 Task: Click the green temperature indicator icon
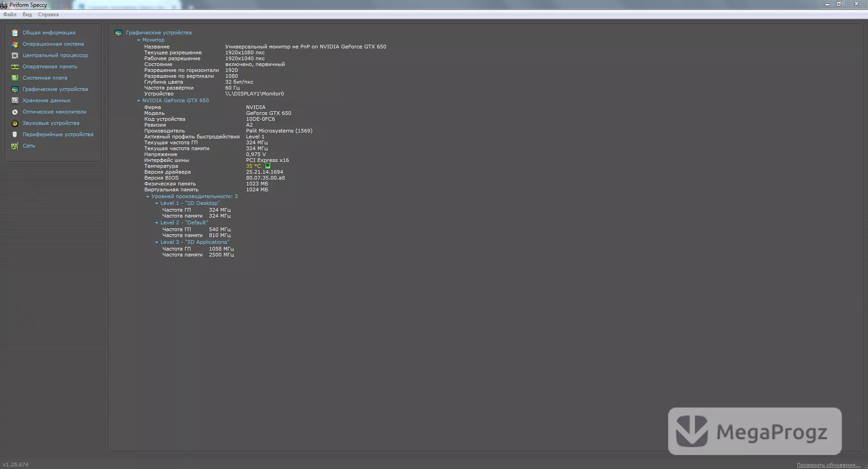(268, 166)
